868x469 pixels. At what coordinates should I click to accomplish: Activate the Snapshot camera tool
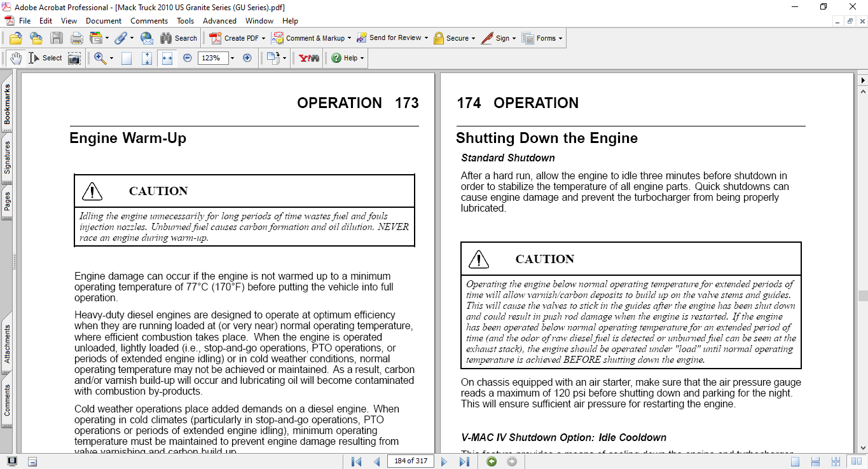[x=74, y=58]
